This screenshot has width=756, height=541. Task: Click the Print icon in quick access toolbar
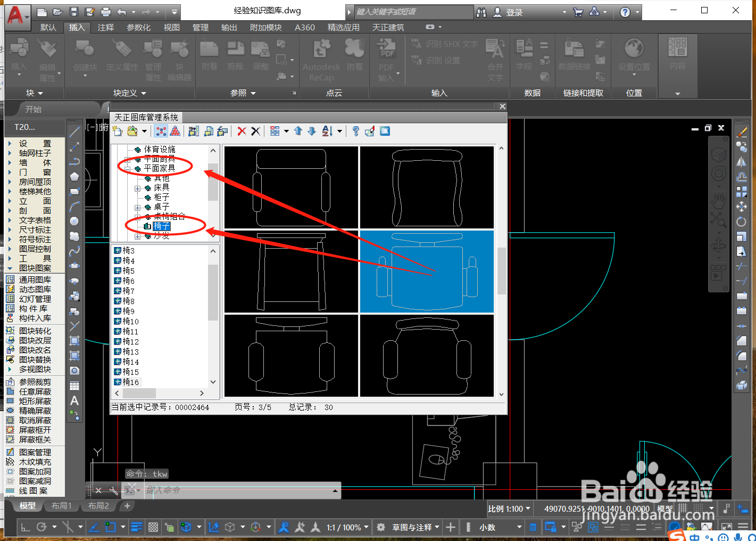coord(106,12)
